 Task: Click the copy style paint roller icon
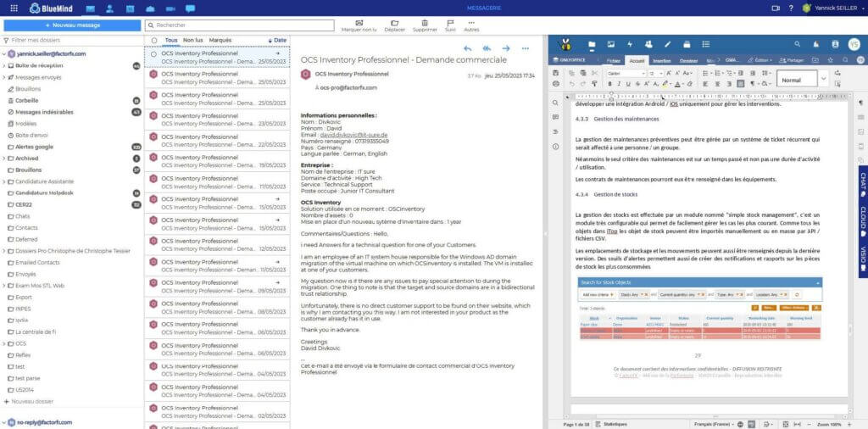(x=594, y=84)
